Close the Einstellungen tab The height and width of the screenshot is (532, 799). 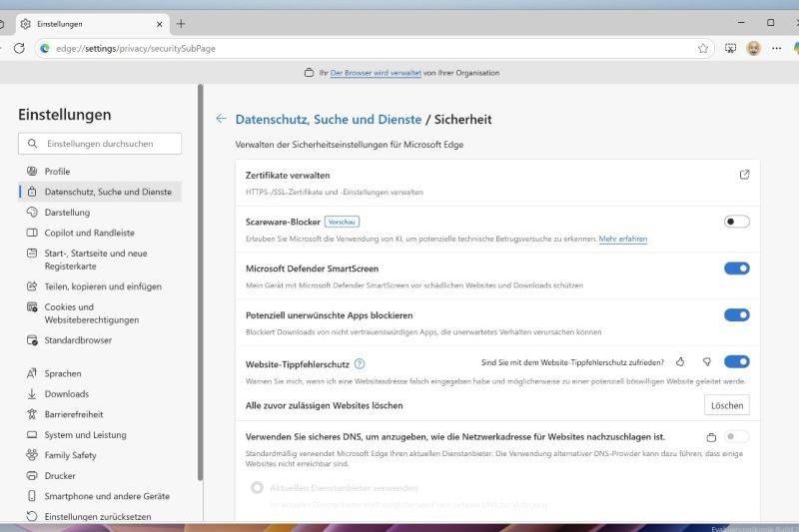coord(159,24)
